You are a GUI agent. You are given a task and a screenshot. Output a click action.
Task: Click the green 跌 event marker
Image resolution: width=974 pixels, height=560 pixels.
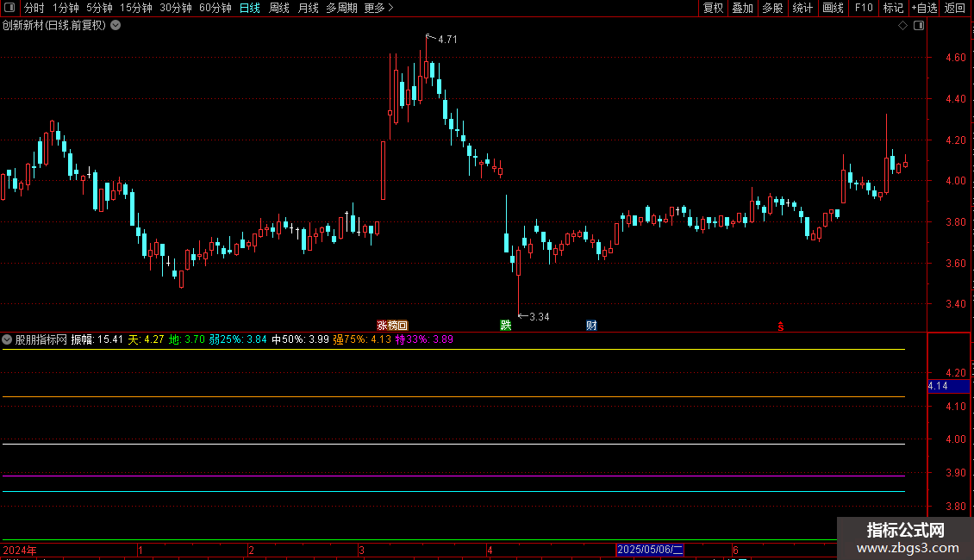pyautogui.click(x=506, y=326)
